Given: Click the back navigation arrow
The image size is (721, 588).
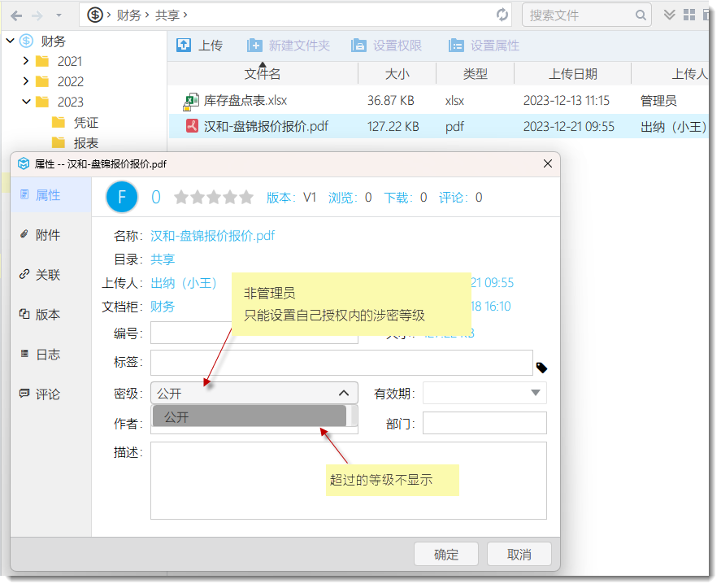Looking at the screenshot, I should [16, 15].
